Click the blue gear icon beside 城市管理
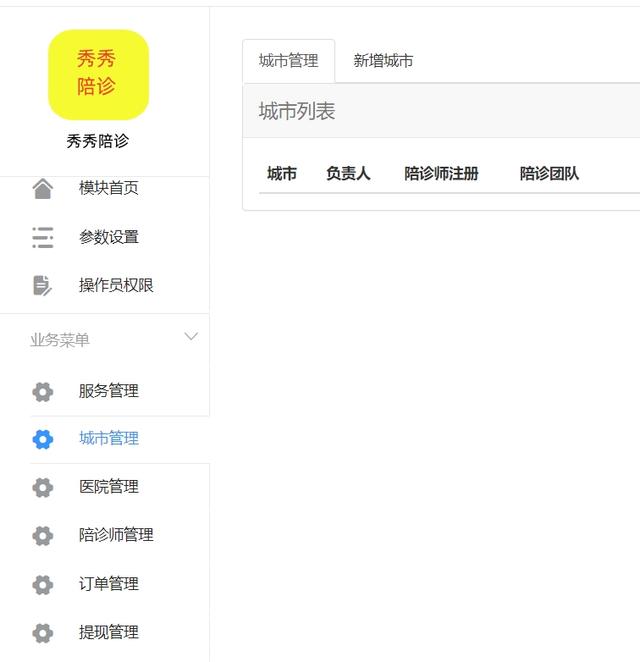 point(42,438)
